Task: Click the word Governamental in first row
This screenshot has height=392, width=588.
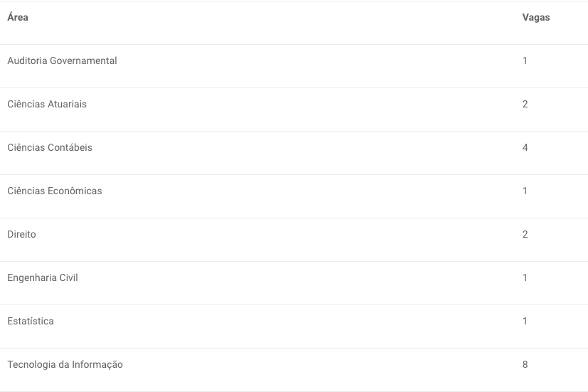Action: [83, 60]
